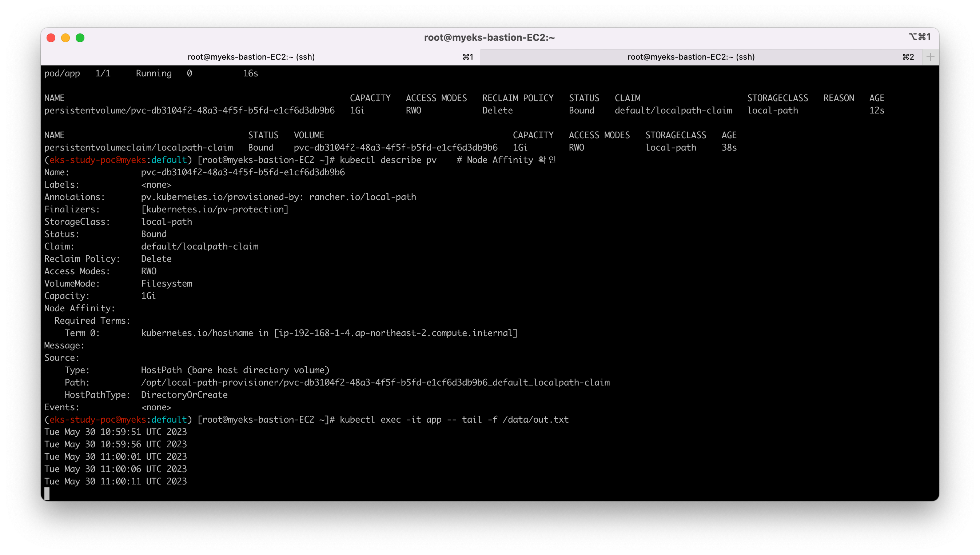Image resolution: width=980 pixels, height=555 pixels.
Task: Click the STORAGECLASS column header in PV table
Action: coord(777,98)
